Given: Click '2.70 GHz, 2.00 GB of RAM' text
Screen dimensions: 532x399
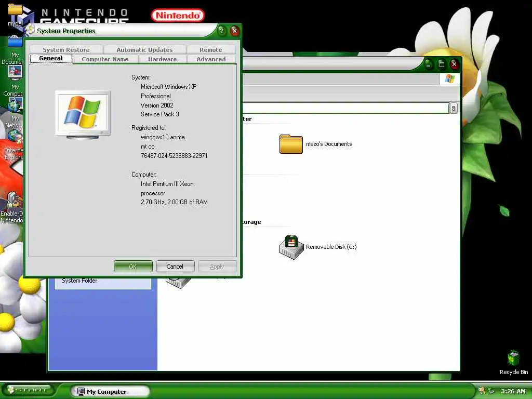Looking at the screenshot, I should click(x=174, y=202).
